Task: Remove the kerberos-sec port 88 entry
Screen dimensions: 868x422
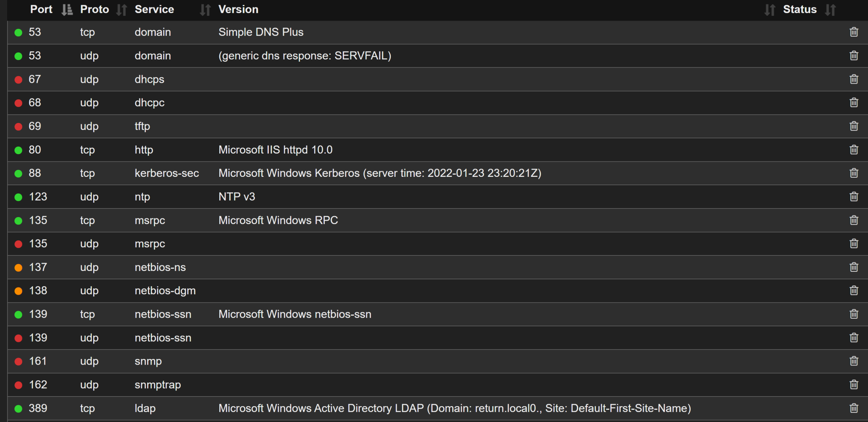Action: tap(854, 173)
